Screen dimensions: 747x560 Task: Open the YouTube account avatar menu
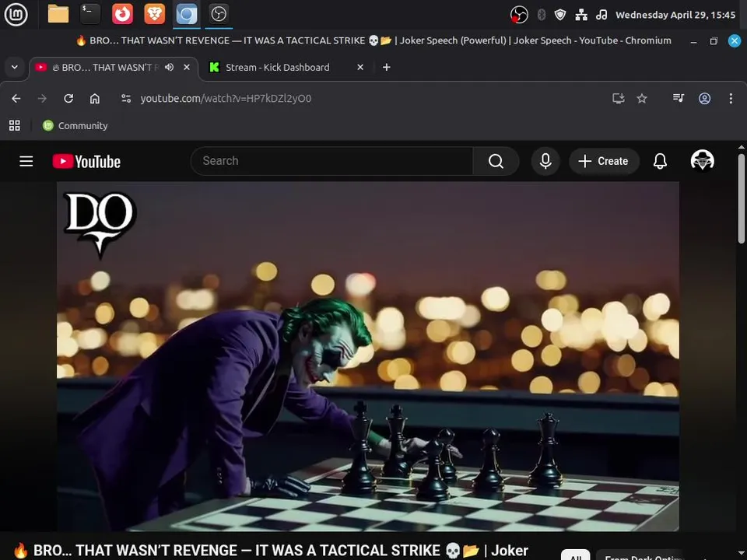[x=702, y=160]
